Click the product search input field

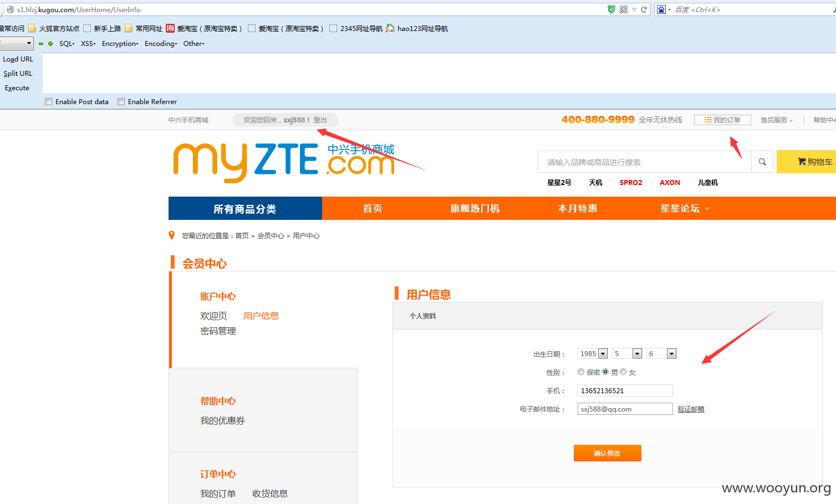(x=644, y=162)
